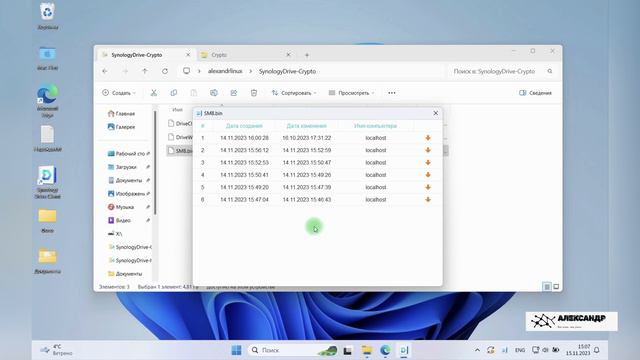
Task: Delete selected file with trash icon
Action: click(x=253, y=93)
